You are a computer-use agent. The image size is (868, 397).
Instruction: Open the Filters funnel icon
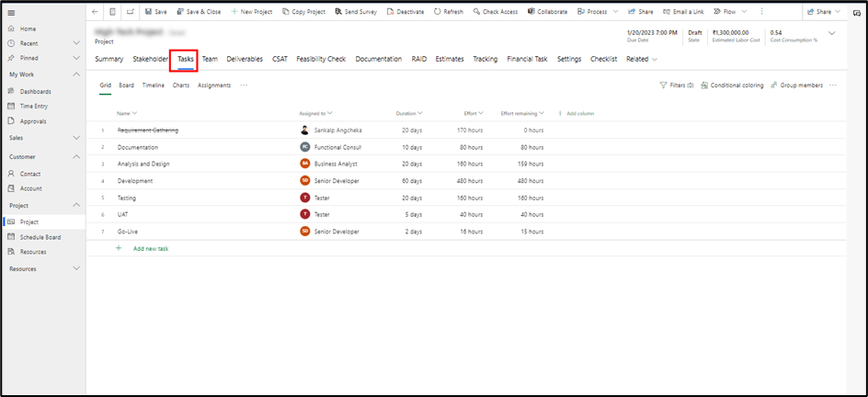(664, 85)
